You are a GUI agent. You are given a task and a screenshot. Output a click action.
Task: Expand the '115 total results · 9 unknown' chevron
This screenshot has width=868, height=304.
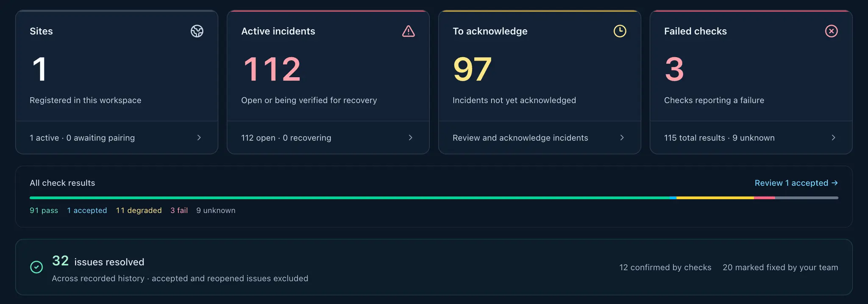[x=833, y=138]
